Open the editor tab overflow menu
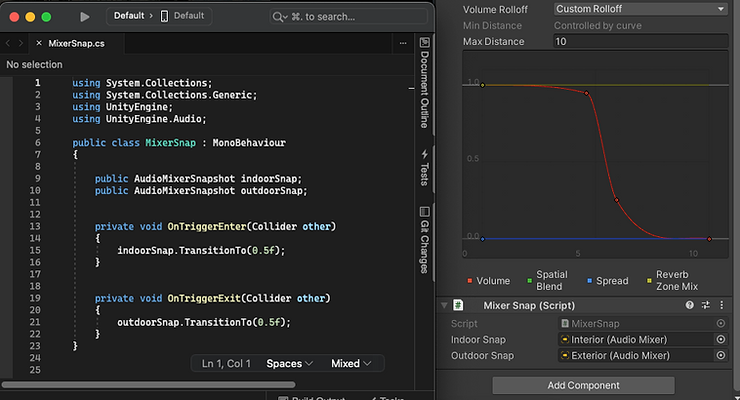The width and height of the screenshot is (740, 400). tap(403, 43)
